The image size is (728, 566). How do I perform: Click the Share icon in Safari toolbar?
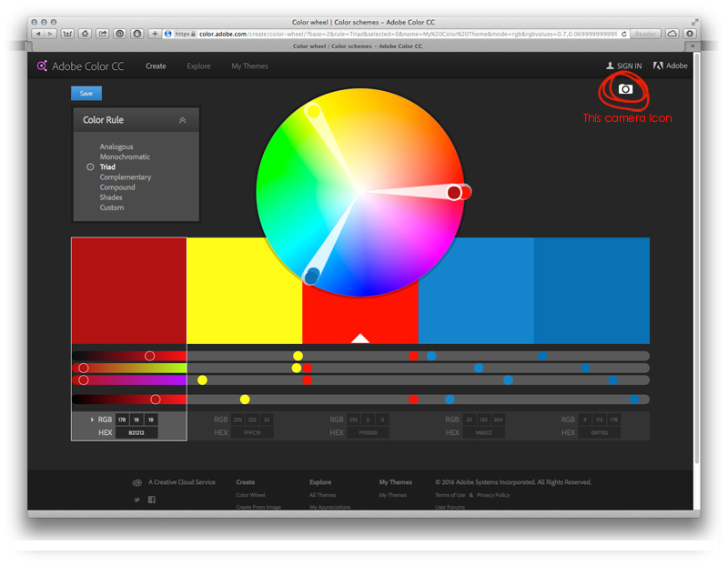(103, 34)
